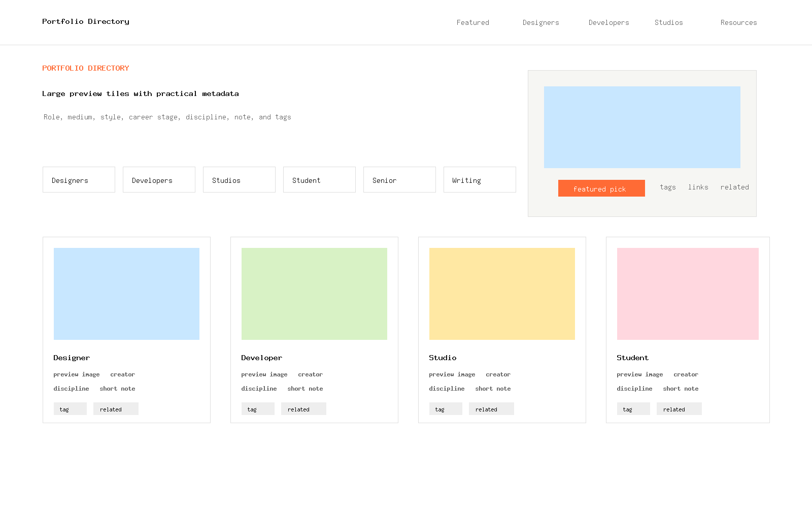Click the Student card title
812x508 pixels.
click(632, 358)
